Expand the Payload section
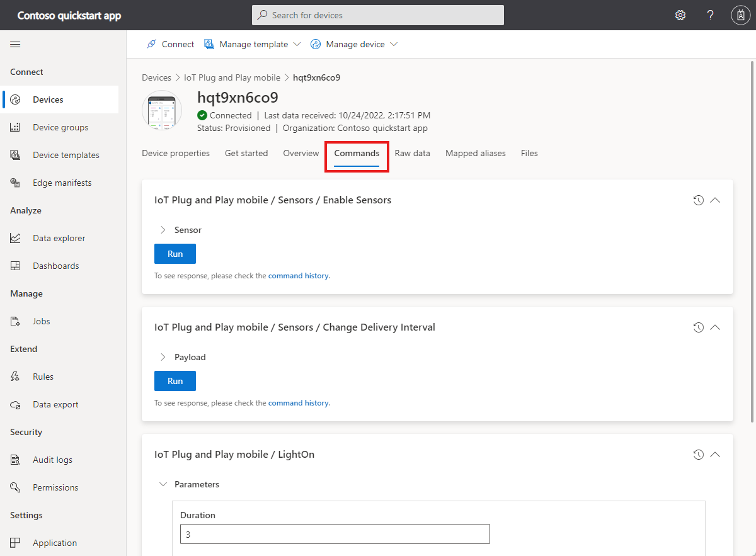The height and width of the screenshot is (556, 756). coord(164,357)
